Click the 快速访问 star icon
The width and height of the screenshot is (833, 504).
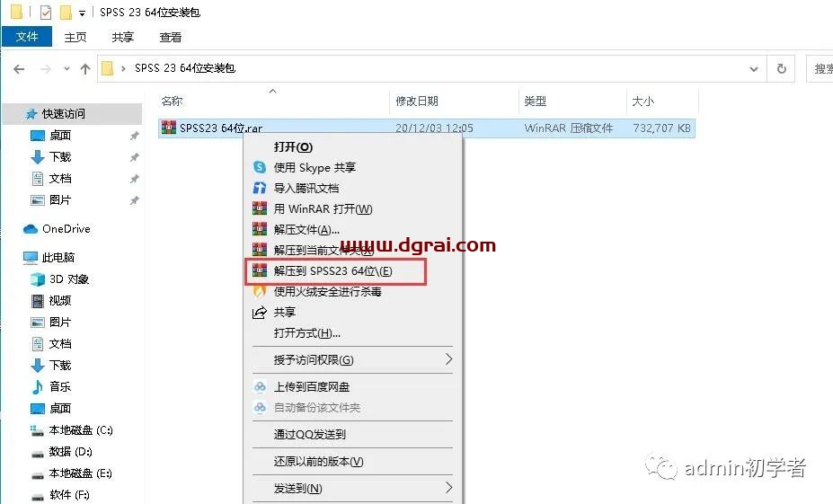[x=31, y=114]
